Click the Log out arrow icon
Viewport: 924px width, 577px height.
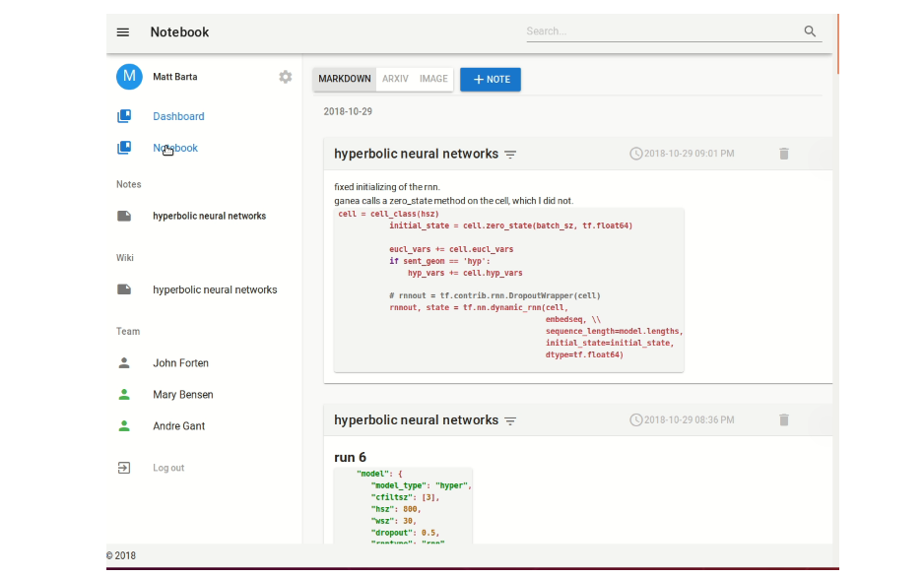point(124,468)
